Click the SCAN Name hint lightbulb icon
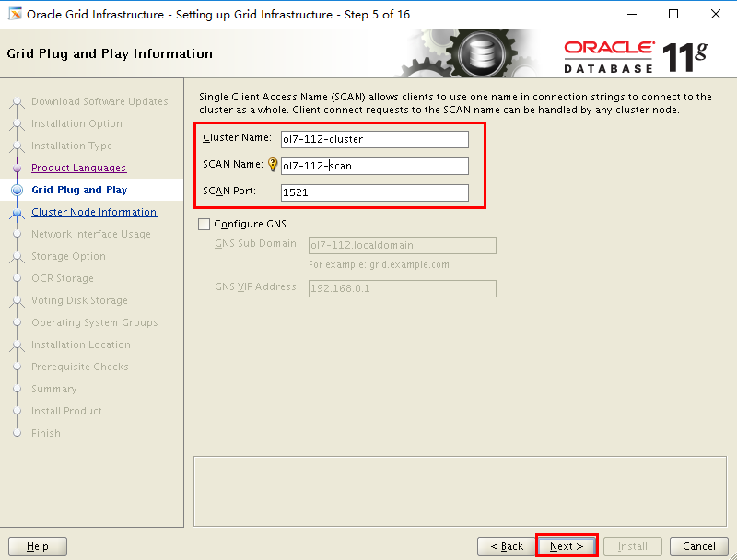This screenshot has width=737, height=560. click(x=273, y=165)
